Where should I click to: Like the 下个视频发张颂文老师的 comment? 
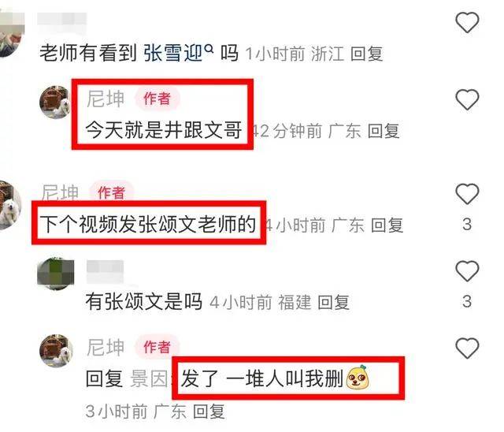[467, 194]
